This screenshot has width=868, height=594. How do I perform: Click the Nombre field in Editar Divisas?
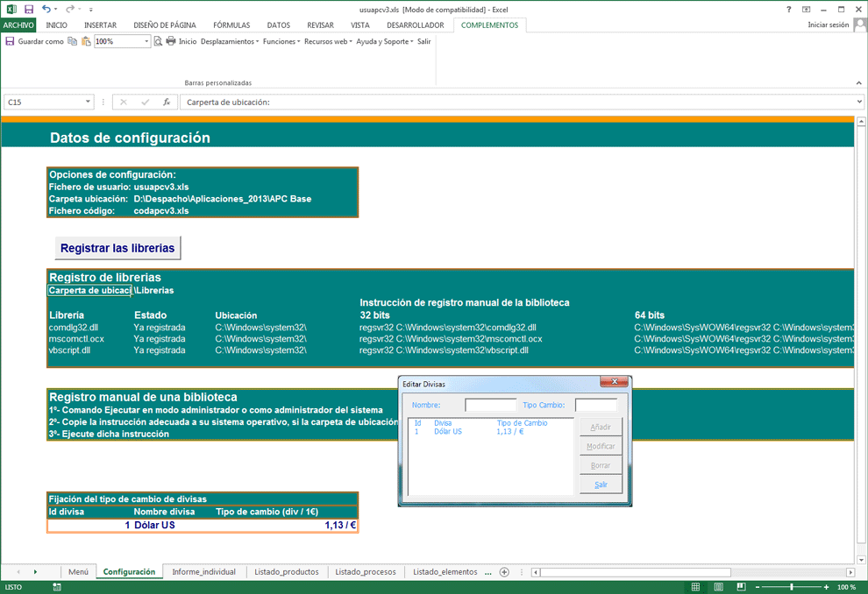tap(490, 406)
